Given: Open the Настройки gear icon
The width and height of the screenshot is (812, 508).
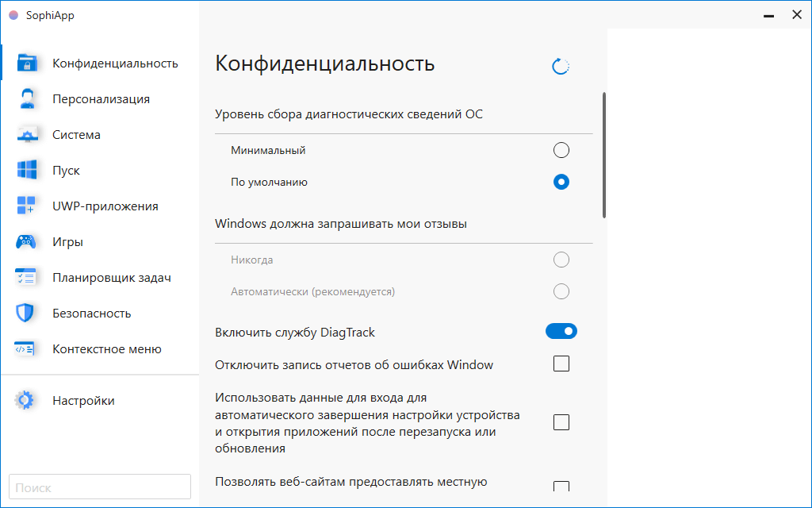Looking at the screenshot, I should click(x=26, y=400).
